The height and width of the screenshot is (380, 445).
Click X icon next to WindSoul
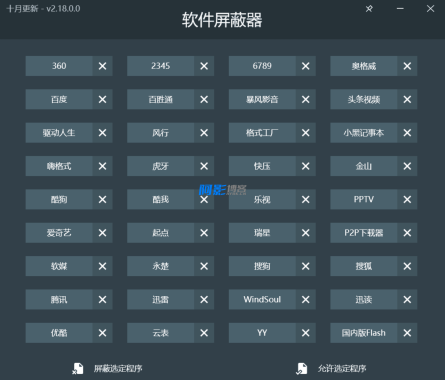tap(305, 299)
